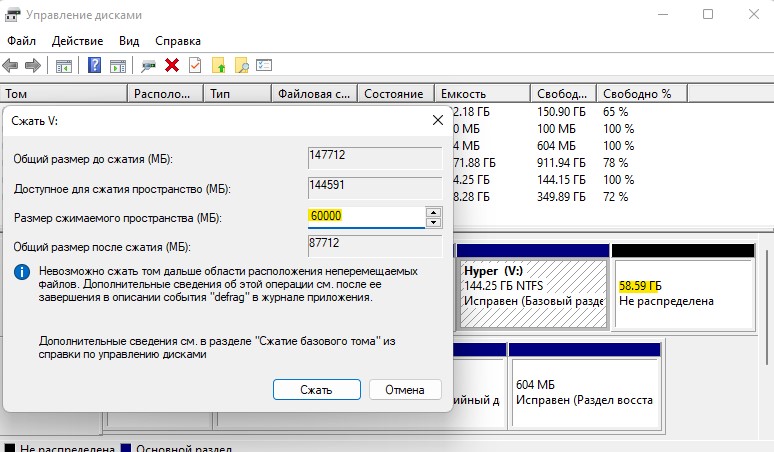The width and height of the screenshot is (774, 452).
Task: Click the Back arrow in the toolbar
Action: pos(10,65)
